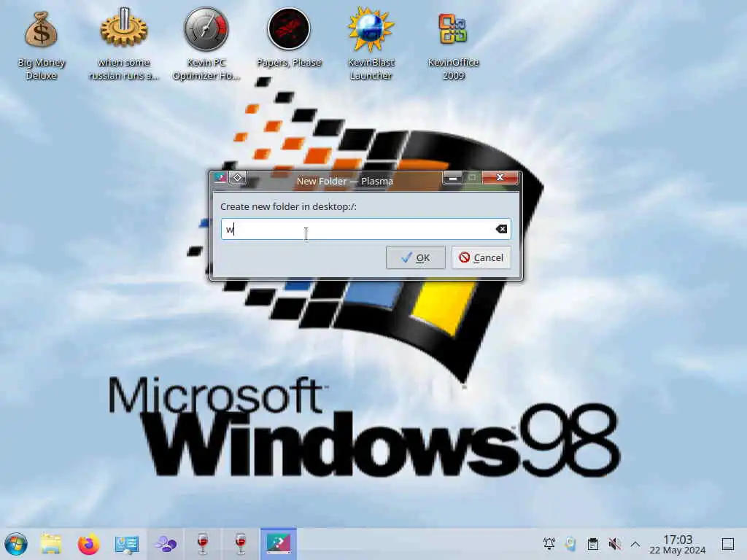
Task: Open the Big Money Deluxe desktop icon
Action: [41, 45]
